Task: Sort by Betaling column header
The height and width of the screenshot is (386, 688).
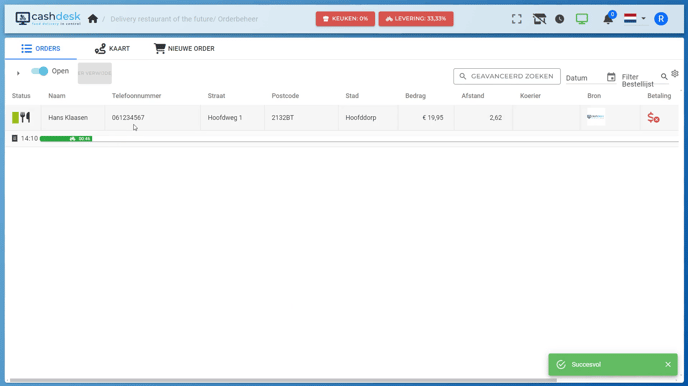Action: point(659,96)
